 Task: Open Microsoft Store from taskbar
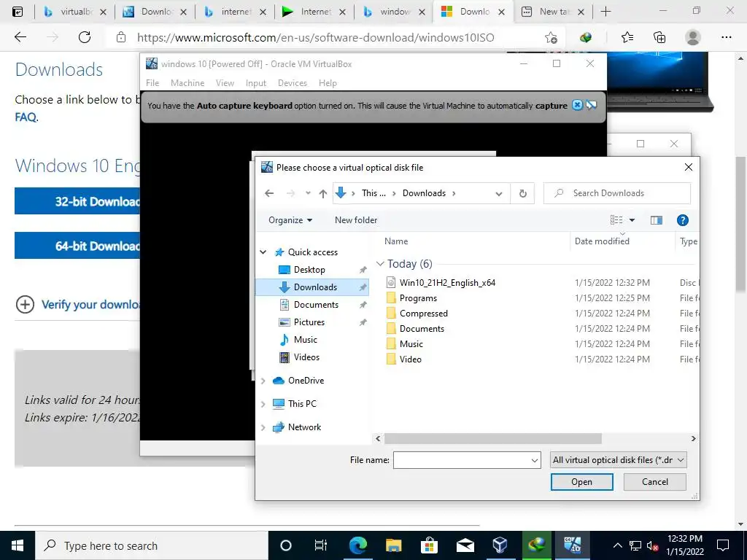[429, 545]
